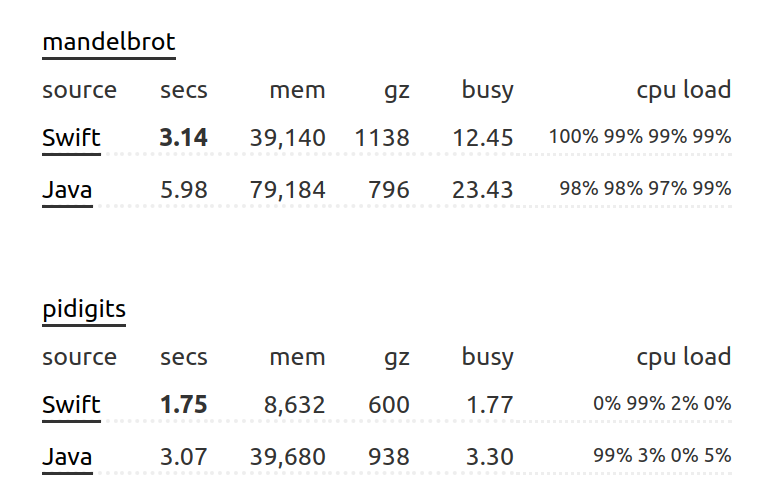Click the cpu load header under mandelbrot
The width and height of the screenshot is (765, 492).
pos(684,90)
